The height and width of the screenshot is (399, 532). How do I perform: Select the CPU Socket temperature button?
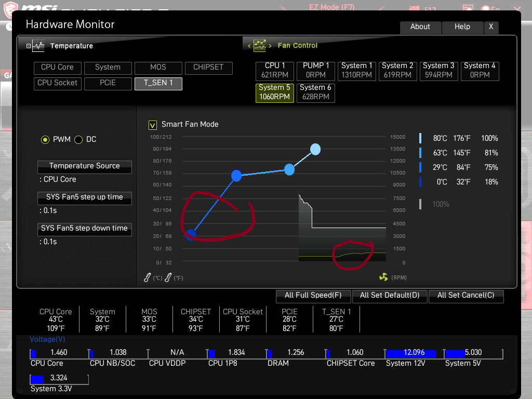pos(57,84)
